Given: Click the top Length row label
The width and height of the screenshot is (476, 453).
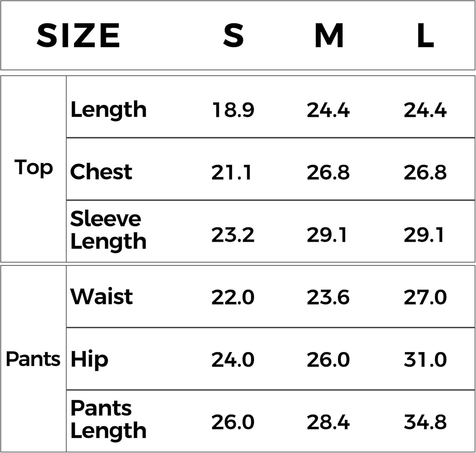Looking at the screenshot, I should click(x=109, y=110).
